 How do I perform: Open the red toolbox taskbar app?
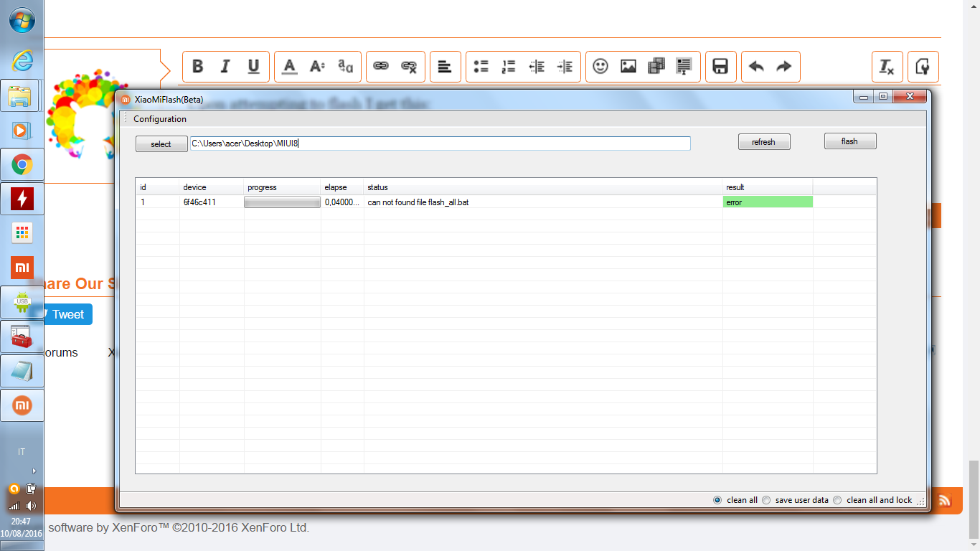click(22, 336)
